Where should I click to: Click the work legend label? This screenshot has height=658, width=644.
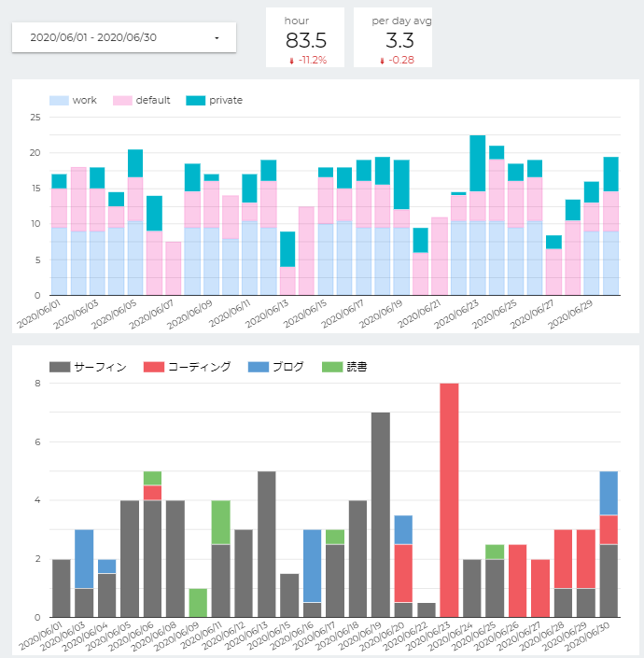click(x=84, y=100)
